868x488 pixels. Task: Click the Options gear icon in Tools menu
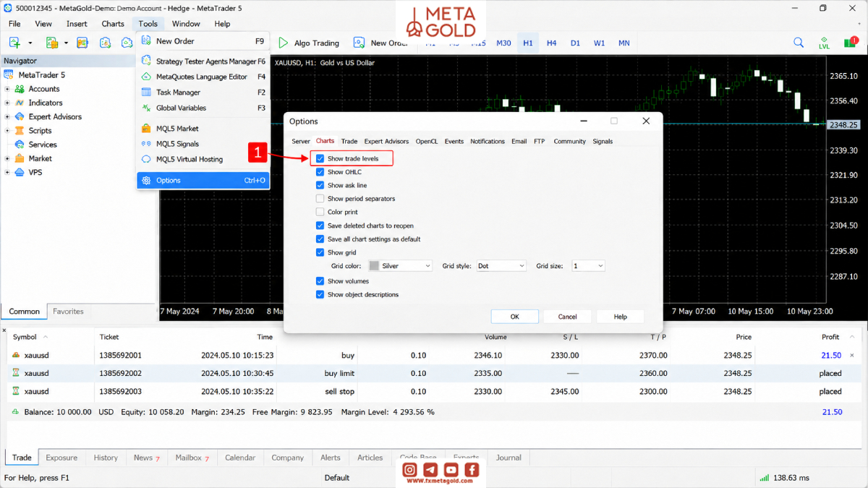(146, 180)
